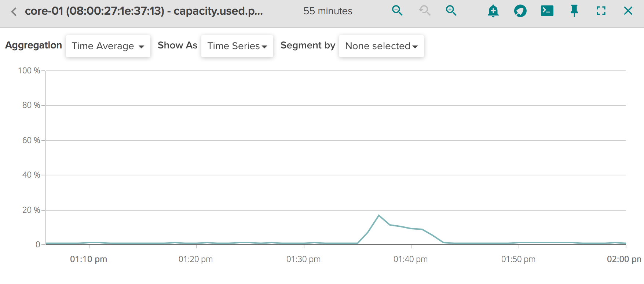Pin this chart with the pushpin icon

point(574,11)
